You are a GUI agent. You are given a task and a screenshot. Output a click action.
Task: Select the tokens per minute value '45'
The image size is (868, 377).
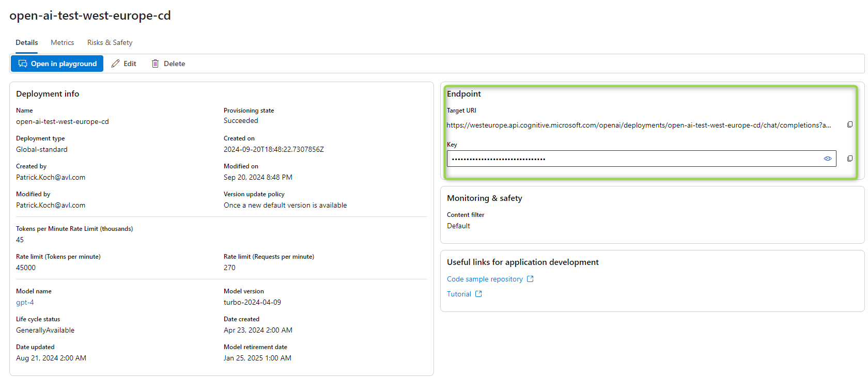point(20,240)
